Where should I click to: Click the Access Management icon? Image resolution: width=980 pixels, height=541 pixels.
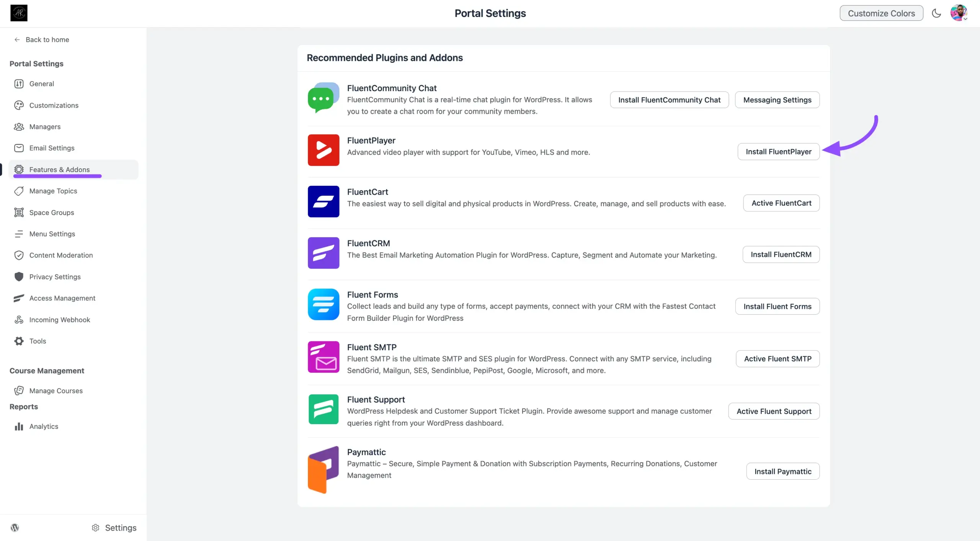pyautogui.click(x=19, y=298)
